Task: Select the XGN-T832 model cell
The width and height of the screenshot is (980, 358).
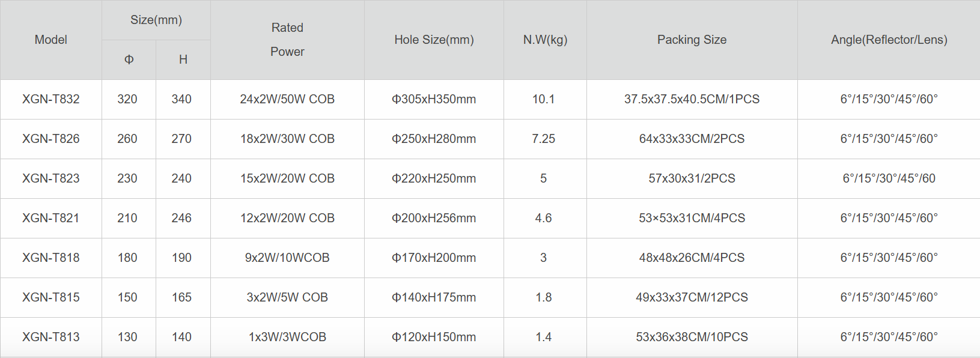Action: coord(50,99)
